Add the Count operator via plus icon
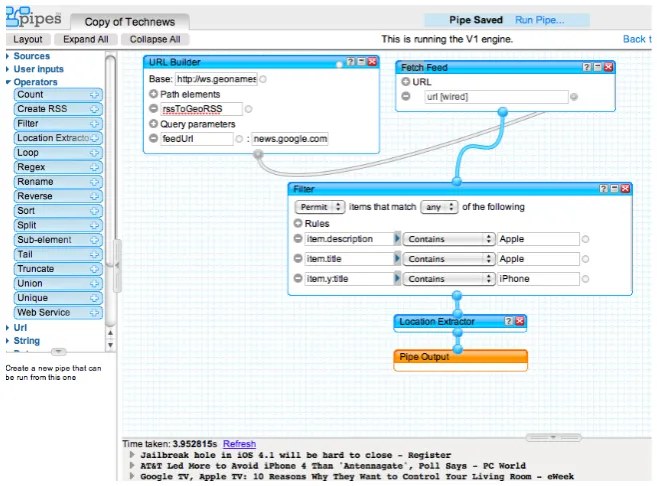Screen dimensions: 657x486 (x=94, y=95)
